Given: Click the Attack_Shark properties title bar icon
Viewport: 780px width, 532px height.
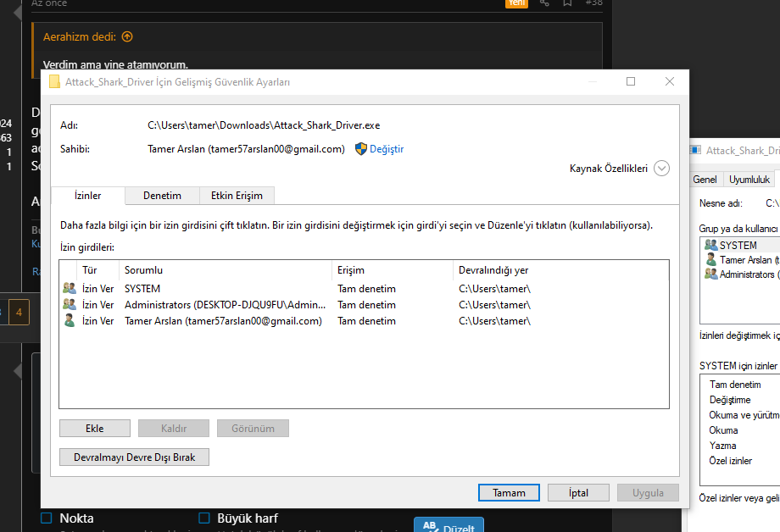Looking at the screenshot, I should 696,150.
